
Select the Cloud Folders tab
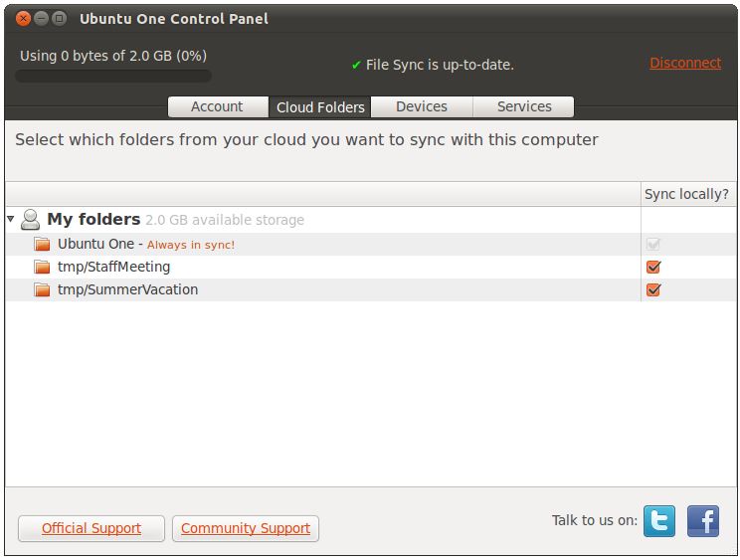[x=320, y=107]
